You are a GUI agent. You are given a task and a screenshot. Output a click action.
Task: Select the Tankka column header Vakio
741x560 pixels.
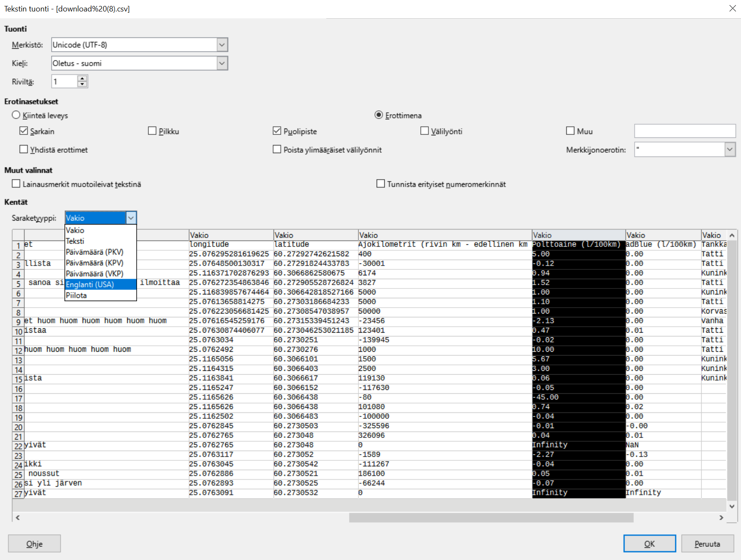[x=714, y=235]
